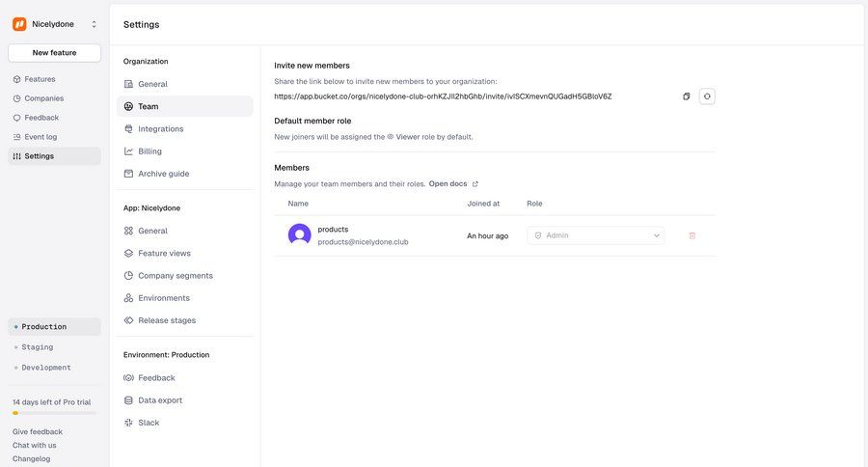Image resolution: width=868 pixels, height=467 pixels.
Task: Click the Features cube icon in sidebar
Action: pyautogui.click(x=16, y=79)
